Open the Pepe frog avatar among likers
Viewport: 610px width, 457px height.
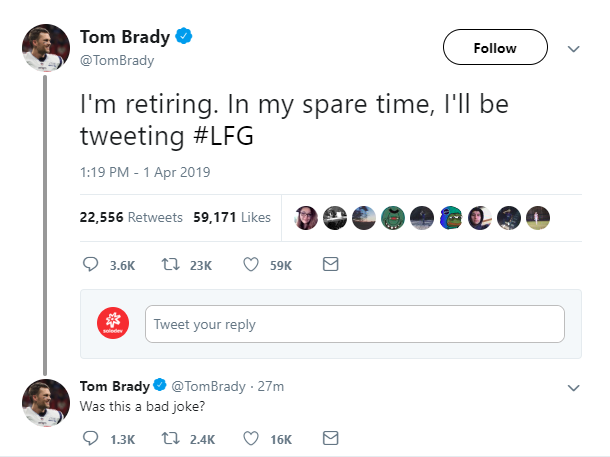(451, 218)
